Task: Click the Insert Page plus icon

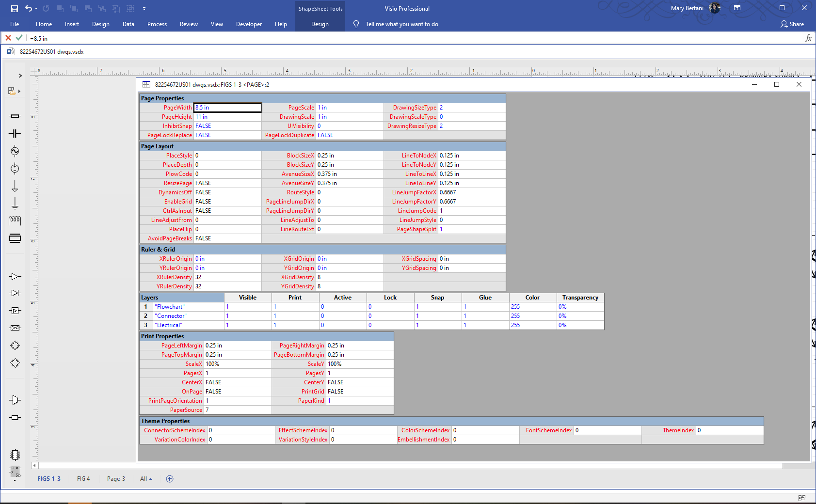Action: click(170, 479)
